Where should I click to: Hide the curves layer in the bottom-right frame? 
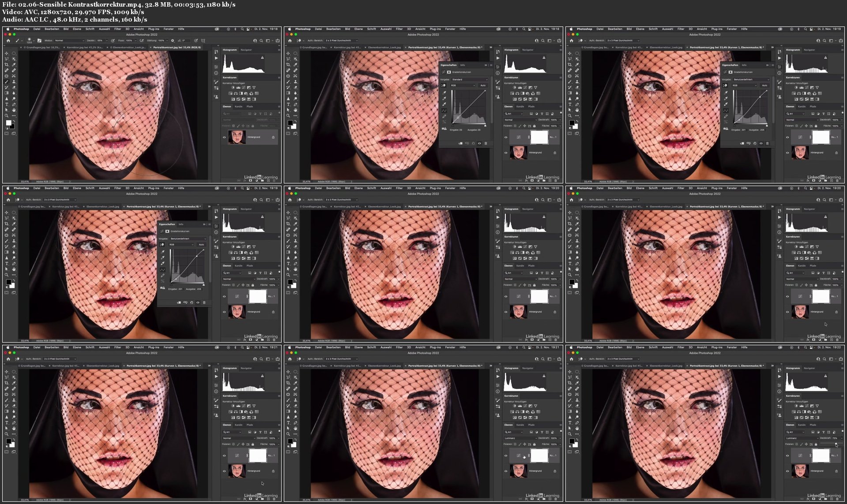click(x=787, y=455)
